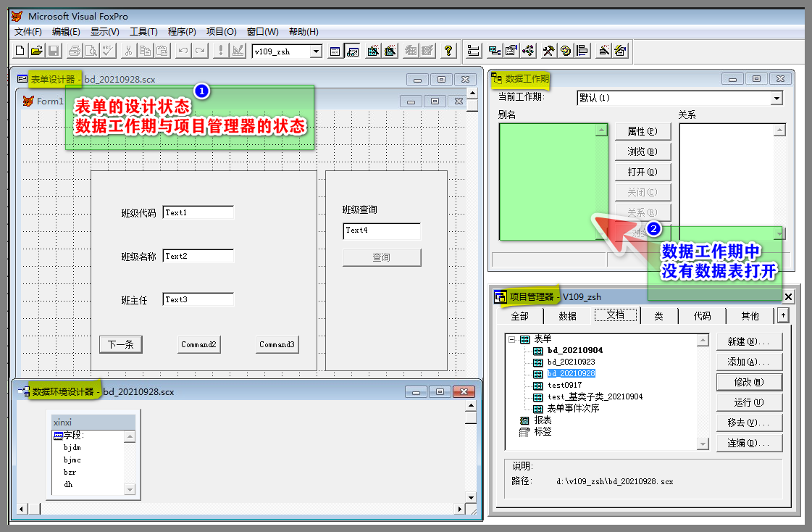Open the 显示(V) menu
This screenshot has height=532, width=812.
pyautogui.click(x=104, y=32)
